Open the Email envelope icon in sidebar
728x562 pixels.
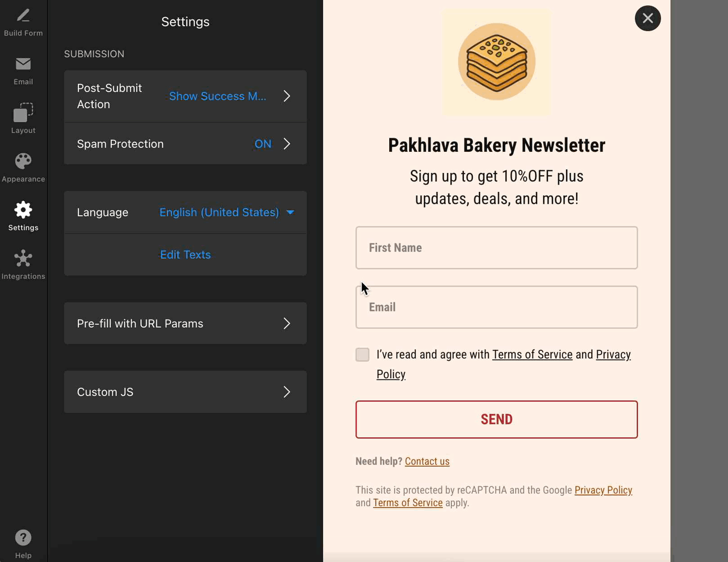point(23,65)
